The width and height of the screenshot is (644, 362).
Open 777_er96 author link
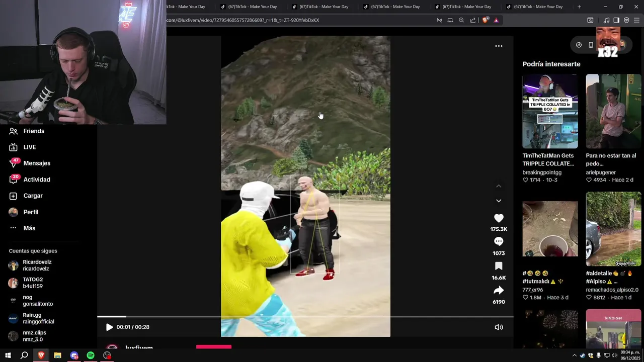533,290
